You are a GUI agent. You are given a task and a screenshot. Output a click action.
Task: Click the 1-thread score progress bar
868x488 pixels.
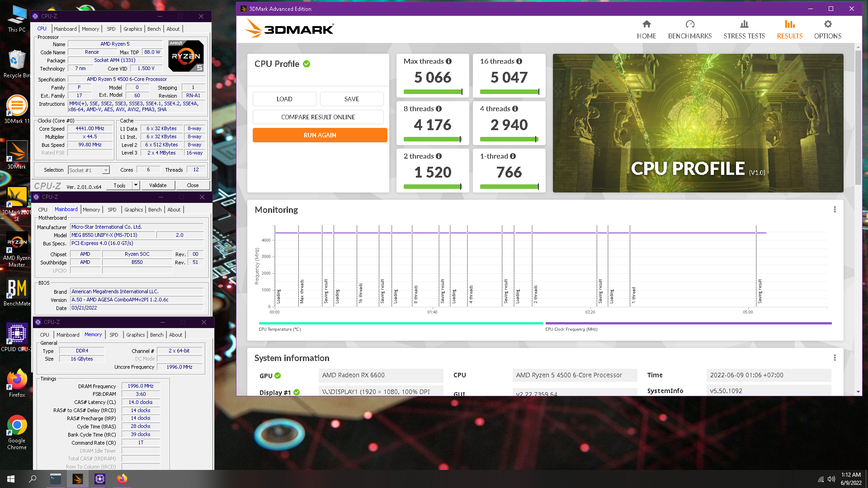point(509,187)
